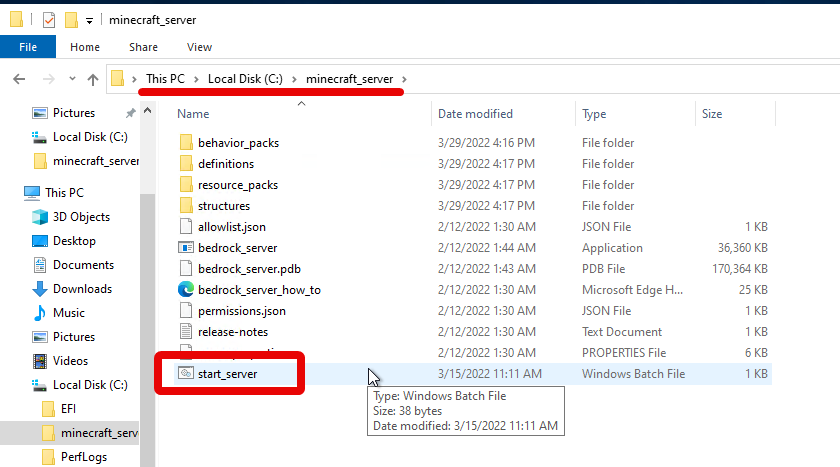Open Pictures under This PC
The height and width of the screenshot is (467, 840).
tap(74, 337)
